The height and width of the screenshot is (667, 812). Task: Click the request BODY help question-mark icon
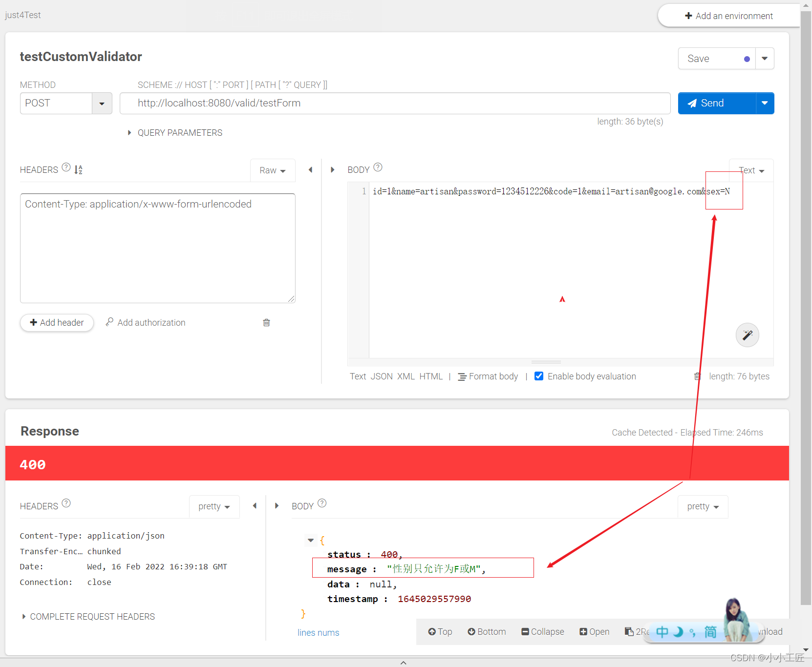[378, 167]
